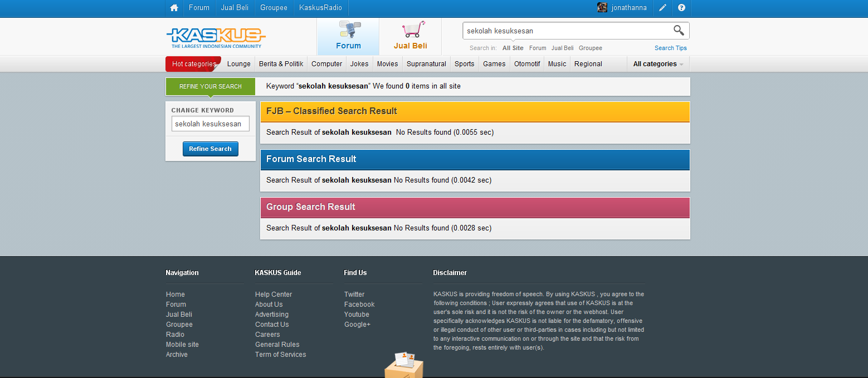This screenshot has height=378, width=868.
Task: Open the Mobile site footer link
Action: 182,345
